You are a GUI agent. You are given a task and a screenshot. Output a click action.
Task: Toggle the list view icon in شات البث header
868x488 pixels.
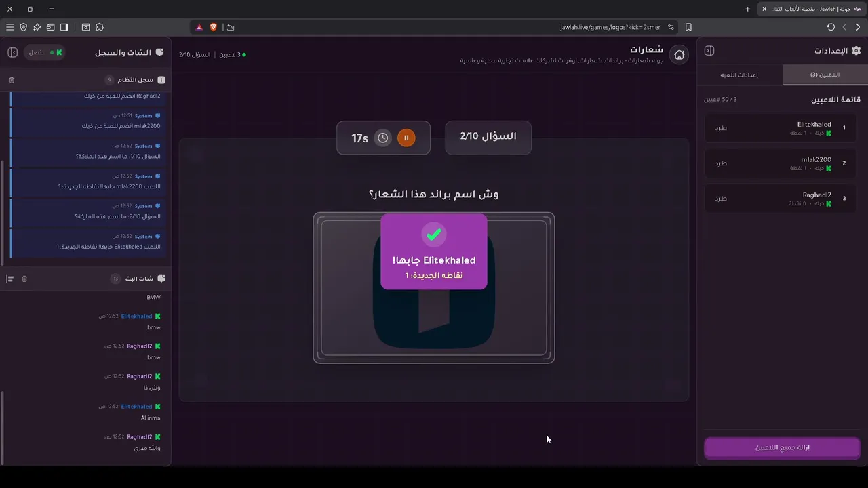click(10, 279)
